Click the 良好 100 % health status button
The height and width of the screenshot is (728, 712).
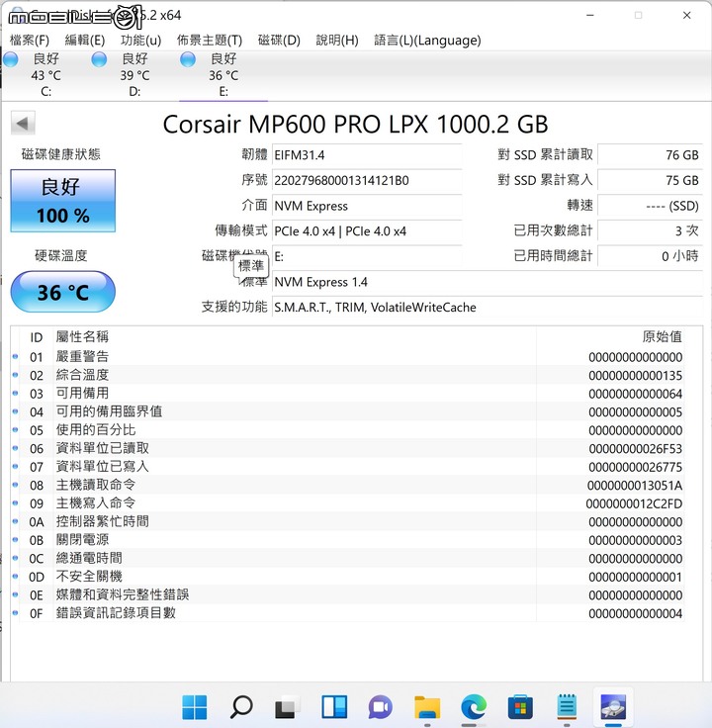coord(63,201)
